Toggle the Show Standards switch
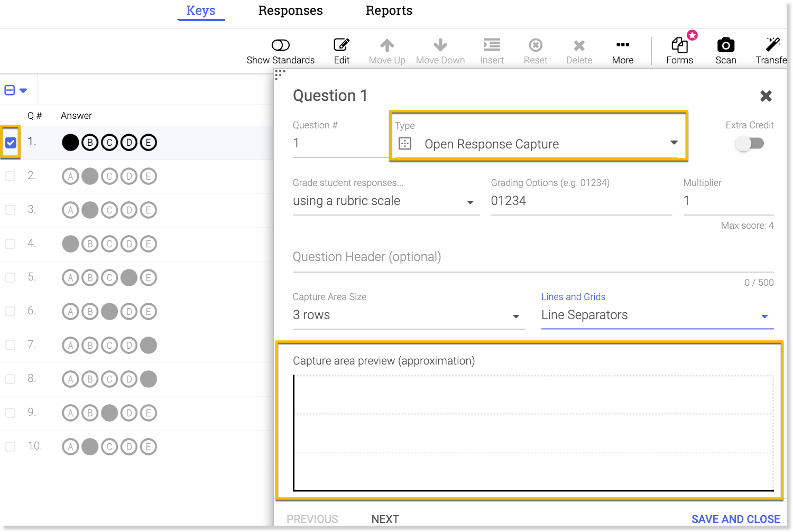Viewport: 793px width, 532px height. pos(280,45)
